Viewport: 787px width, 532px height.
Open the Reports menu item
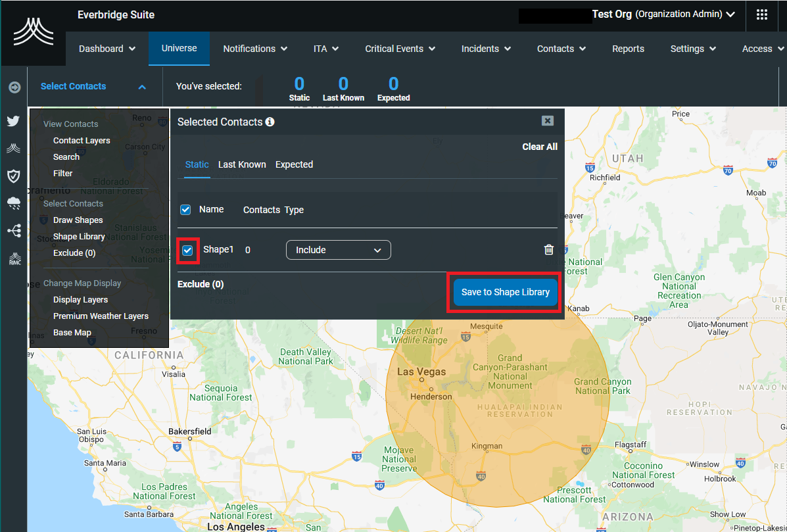628,49
